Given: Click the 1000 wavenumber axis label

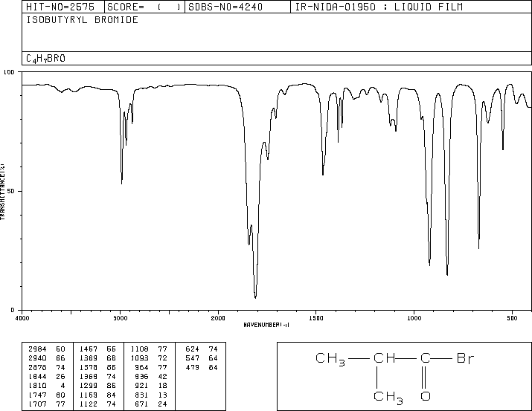Looking at the screenshot, I should [414, 318].
